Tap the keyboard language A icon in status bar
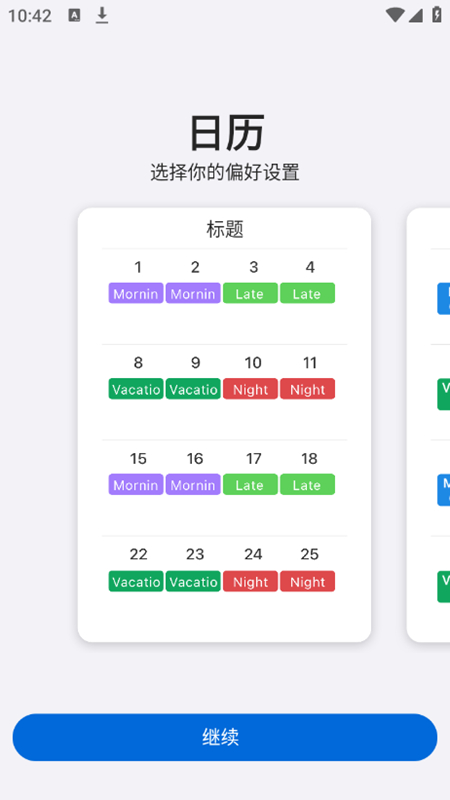Screen dimensions: 450x800 [74, 15]
